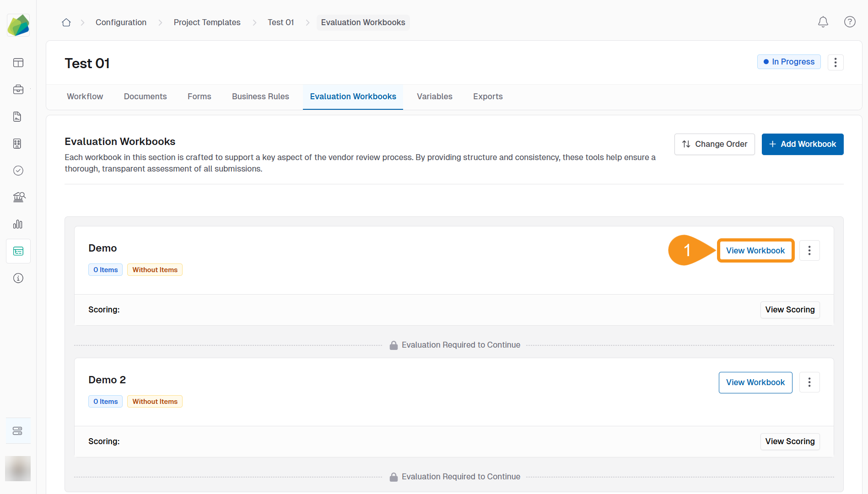This screenshot has height=494, width=868.
Task: Click View Workbook for Demo 2
Action: click(755, 382)
